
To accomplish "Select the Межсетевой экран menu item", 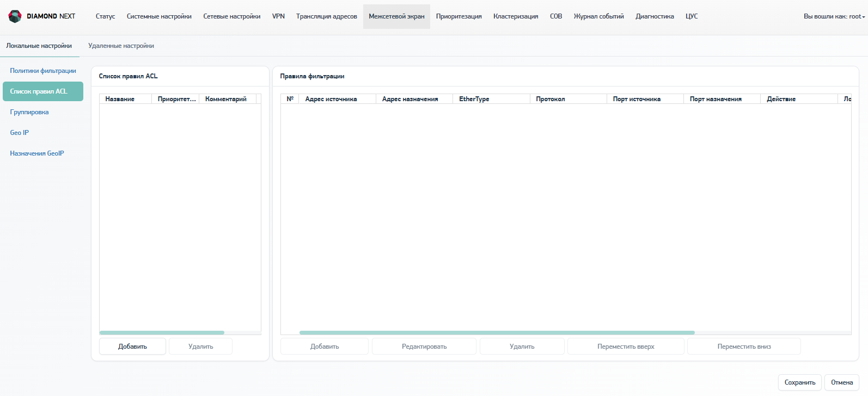I will click(396, 16).
